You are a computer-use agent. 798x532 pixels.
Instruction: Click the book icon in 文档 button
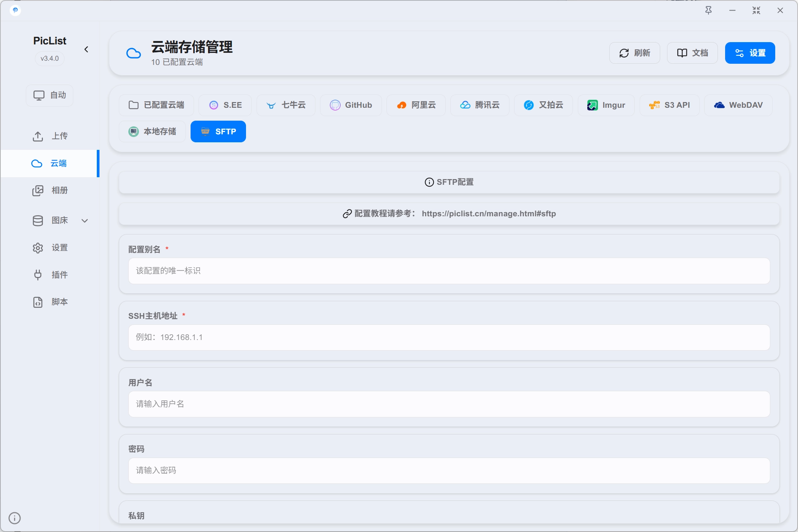(682, 53)
